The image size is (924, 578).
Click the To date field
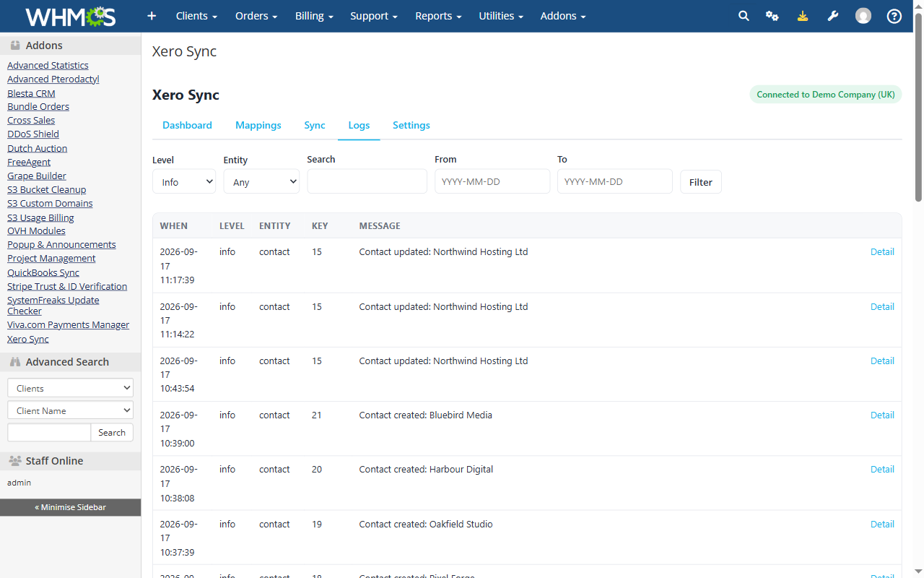615,181
